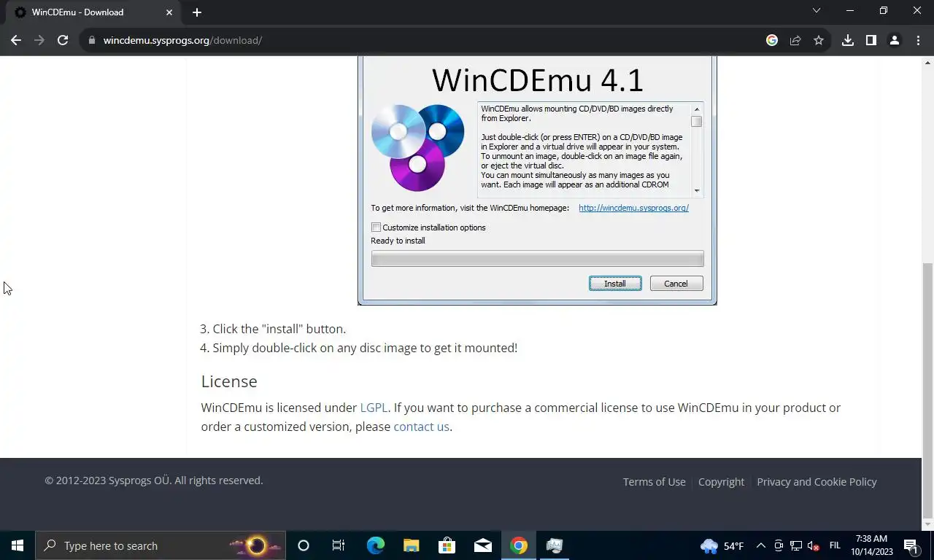Click the address bar URL
The image size is (934, 560).
point(182,40)
